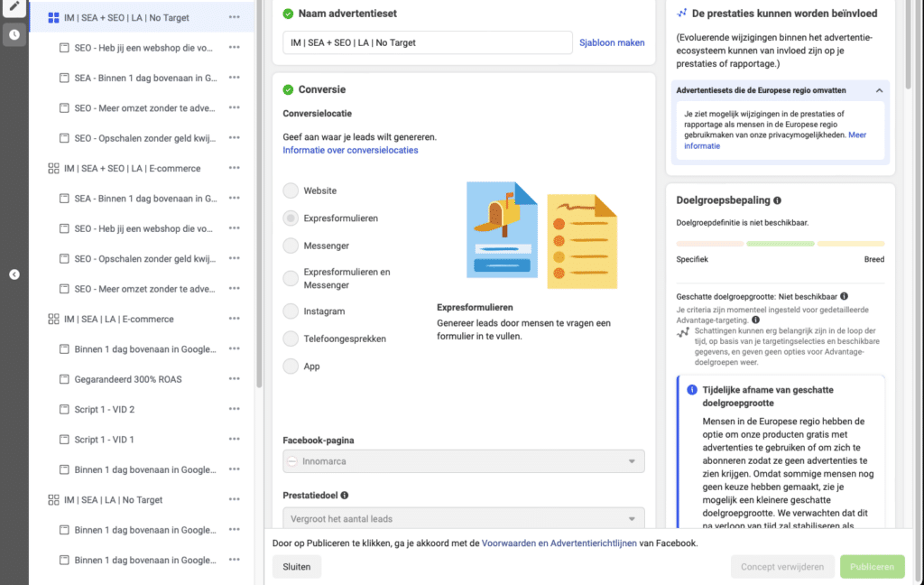Select Telefoongesprekken radio option
The width and height of the screenshot is (924, 585).
click(x=291, y=339)
